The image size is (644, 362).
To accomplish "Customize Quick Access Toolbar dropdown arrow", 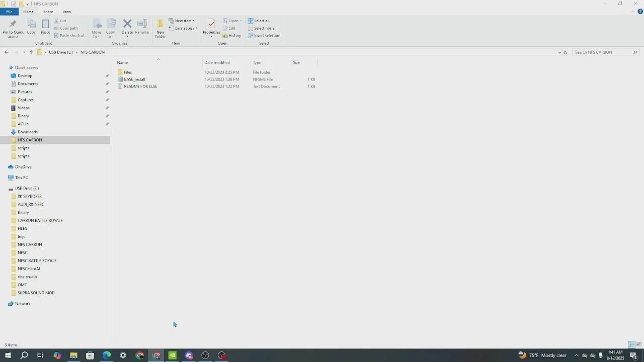I will tap(27, 4).
